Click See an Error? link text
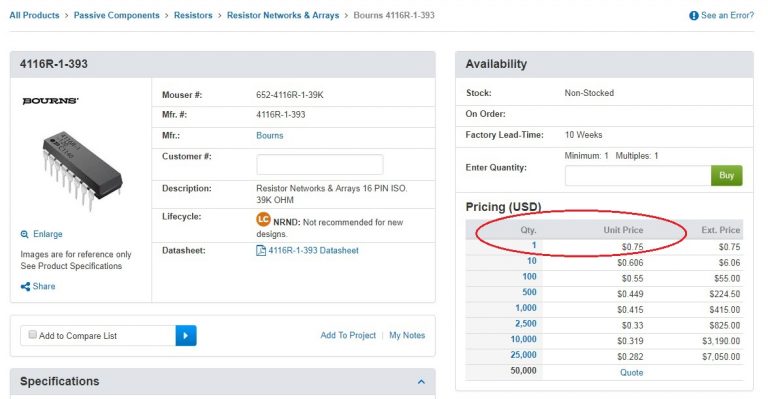 [727, 15]
